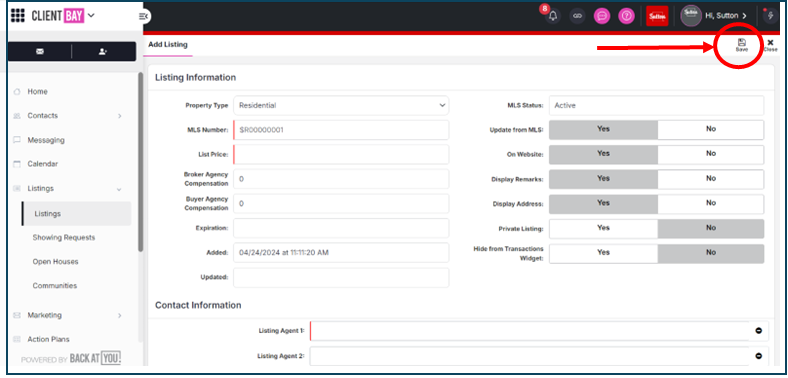This screenshot has height=378, width=788.
Task: Click the MLS Number field
Action: (x=341, y=130)
